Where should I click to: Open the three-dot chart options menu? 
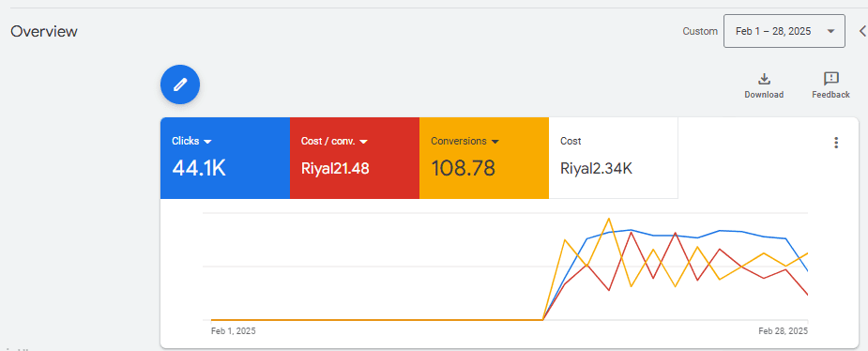coord(836,143)
